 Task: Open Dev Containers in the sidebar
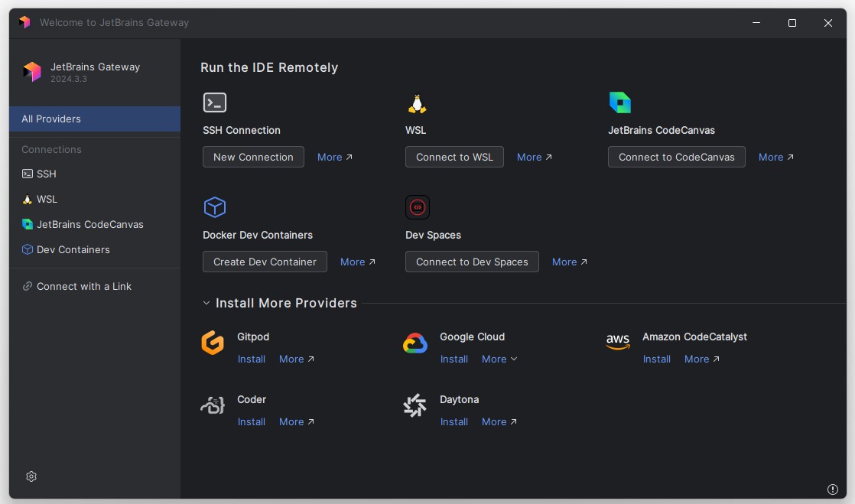click(x=73, y=249)
